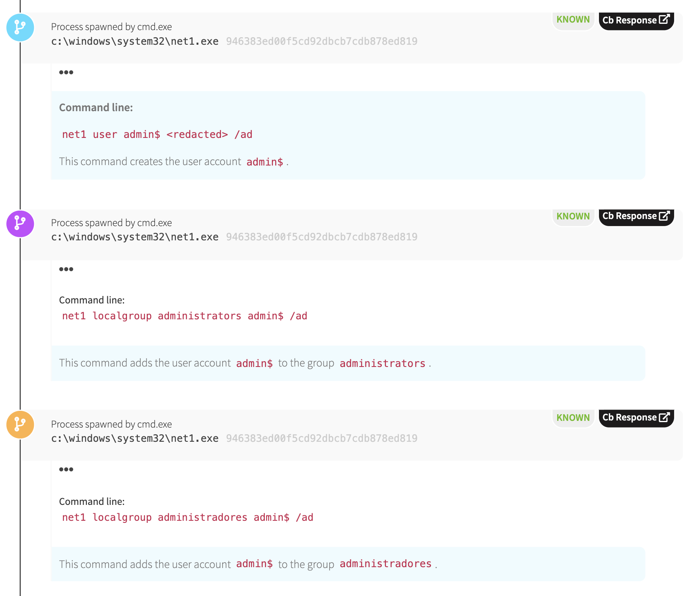Click the 'net1 user admin$' command line text
700x596 pixels.
pyautogui.click(x=157, y=135)
